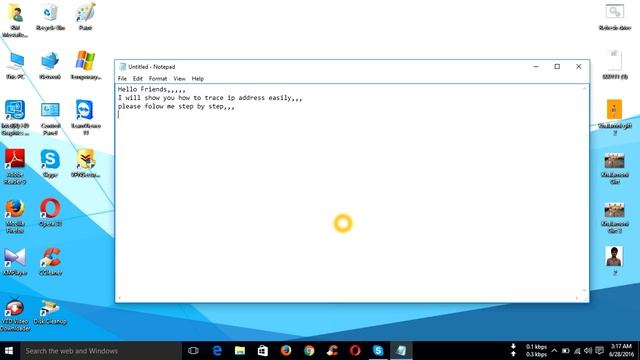Screen dimensions: 640x360
Task: Open File Explorer from the taskbar
Action: [240, 351]
